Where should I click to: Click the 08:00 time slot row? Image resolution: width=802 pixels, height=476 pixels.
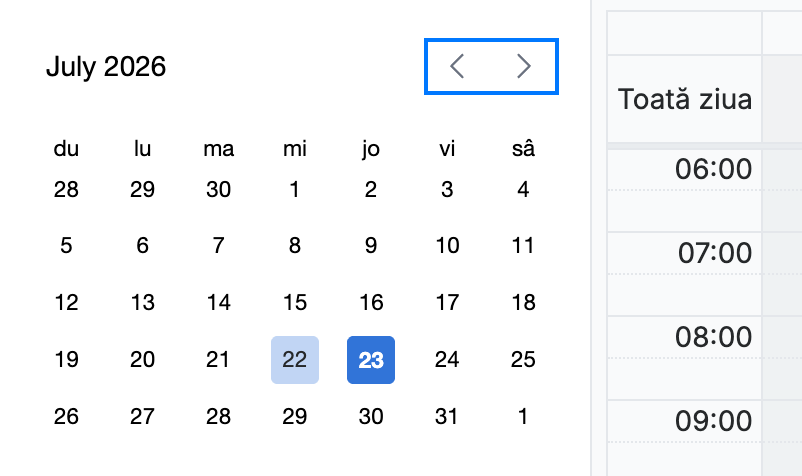tap(705, 358)
